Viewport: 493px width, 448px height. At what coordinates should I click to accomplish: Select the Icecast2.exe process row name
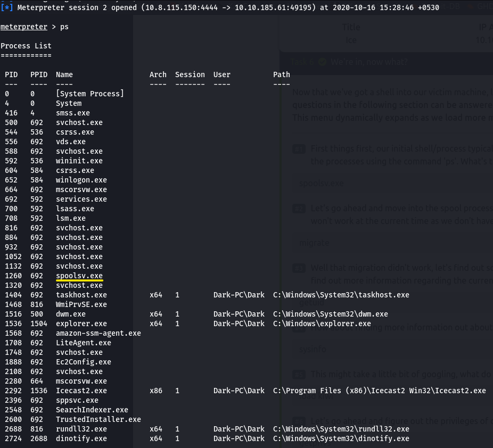pos(81,391)
